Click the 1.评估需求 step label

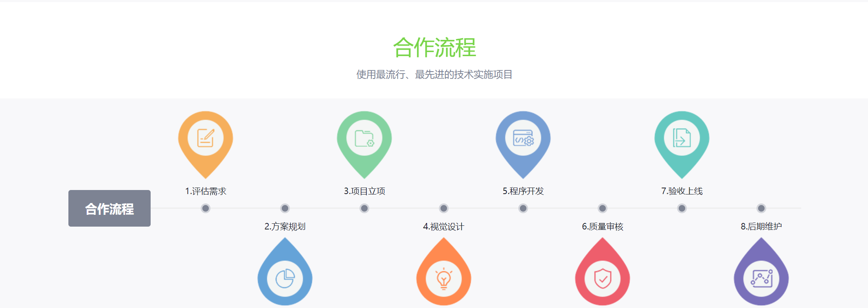(206, 191)
